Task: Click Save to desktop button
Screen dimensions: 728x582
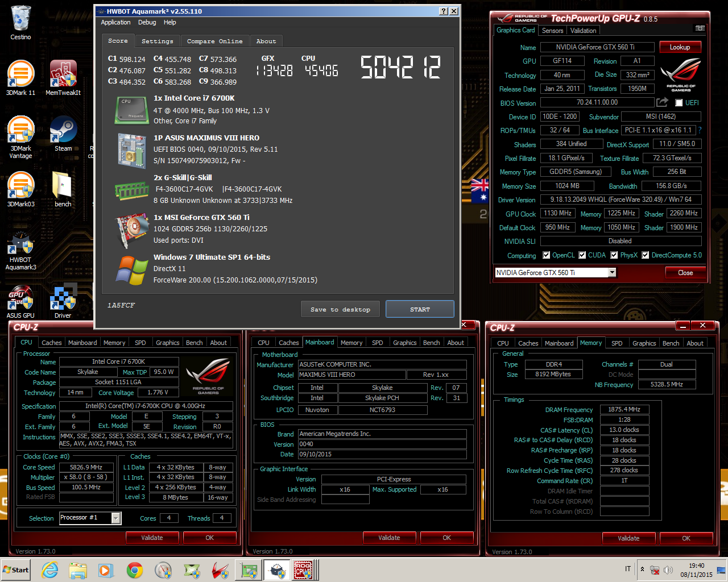Action: [340, 309]
